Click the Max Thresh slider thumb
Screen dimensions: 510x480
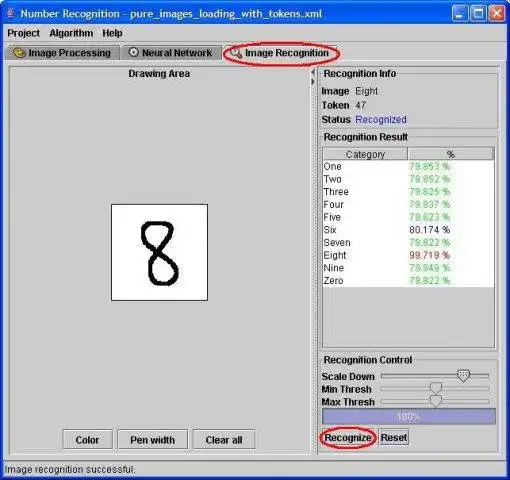pos(436,401)
